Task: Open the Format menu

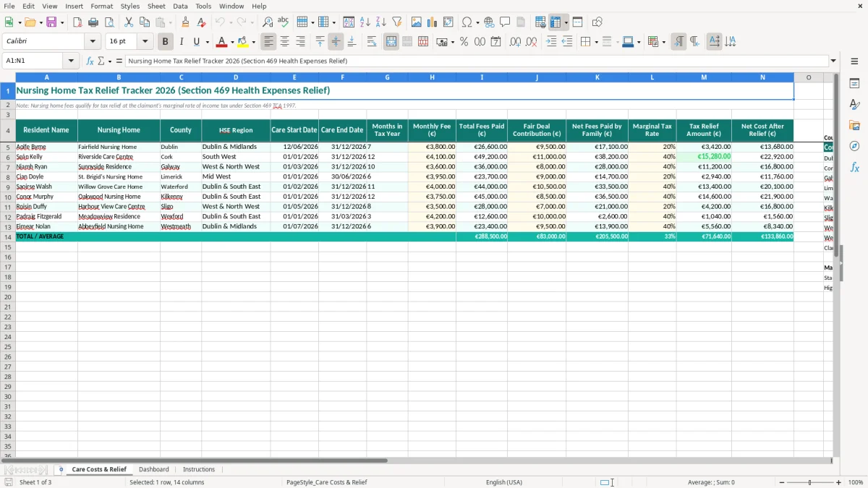Action: pyautogui.click(x=101, y=6)
